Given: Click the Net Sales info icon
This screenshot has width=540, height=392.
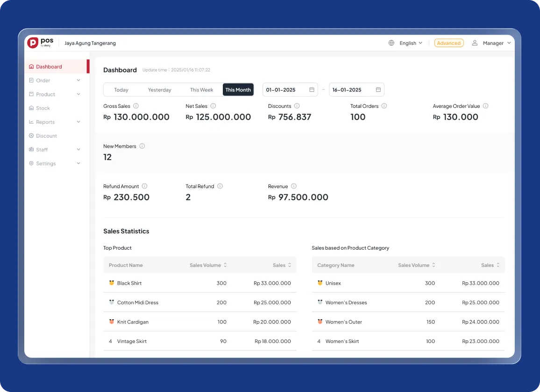Looking at the screenshot, I should [x=213, y=106].
